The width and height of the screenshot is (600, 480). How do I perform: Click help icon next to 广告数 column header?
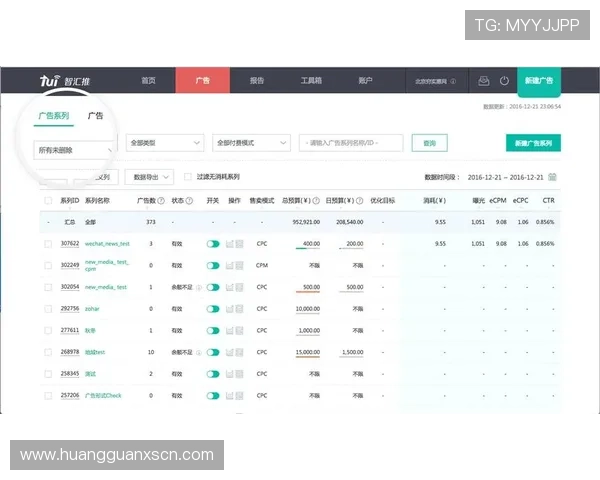[x=161, y=201]
